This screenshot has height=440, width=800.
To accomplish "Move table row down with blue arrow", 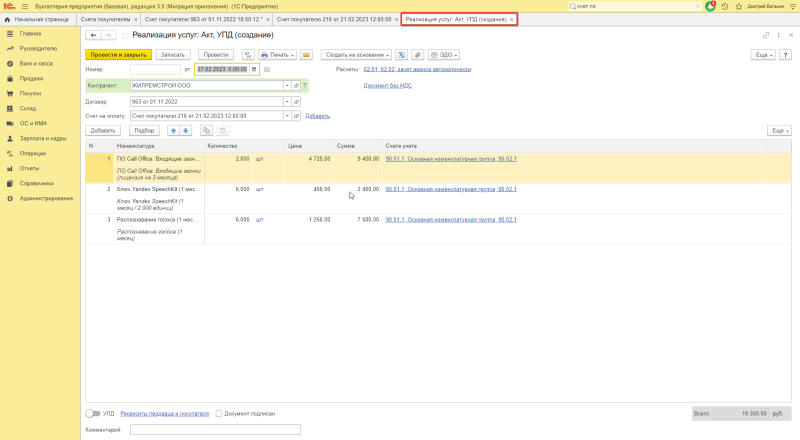I will tap(186, 131).
